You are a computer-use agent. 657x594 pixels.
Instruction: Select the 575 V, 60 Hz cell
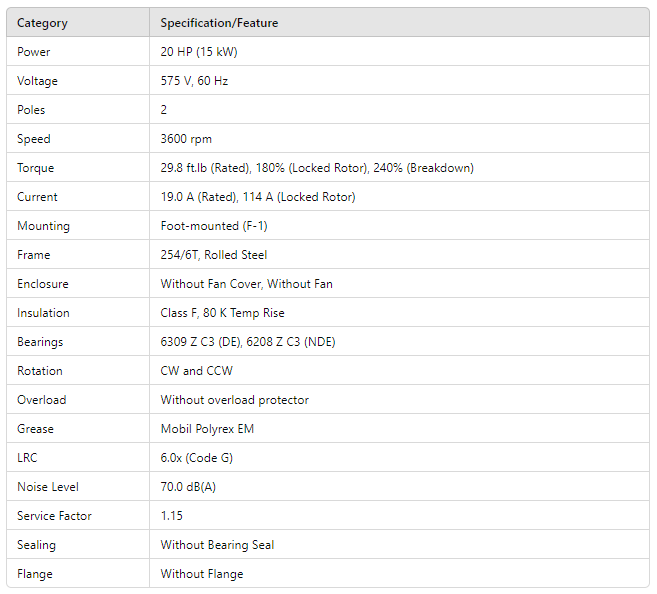[194, 81]
